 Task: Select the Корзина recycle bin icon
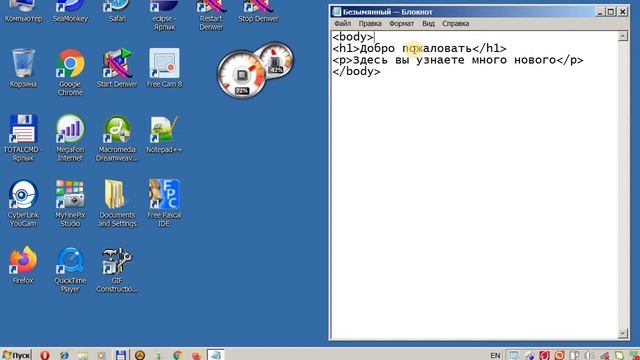pyautogui.click(x=23, y=68)
